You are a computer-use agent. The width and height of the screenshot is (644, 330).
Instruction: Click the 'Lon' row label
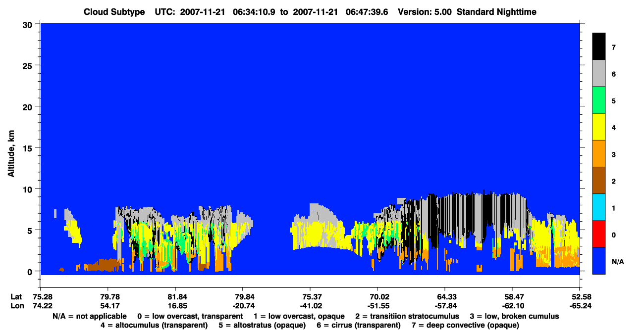pos(16,306)
